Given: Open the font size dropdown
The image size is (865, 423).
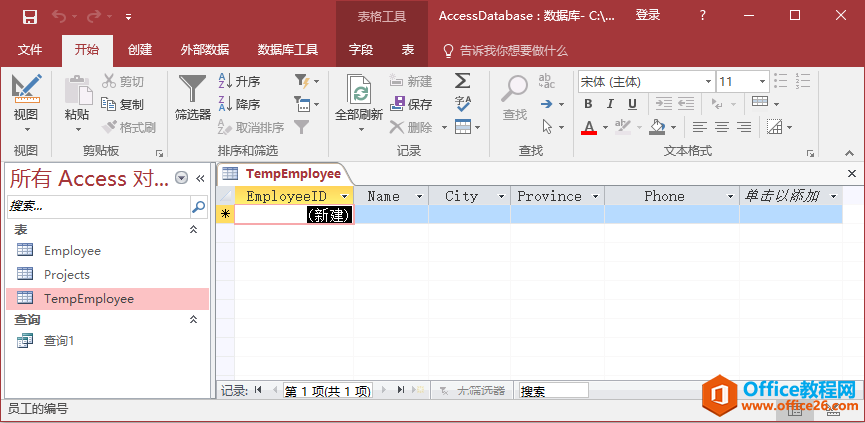Looking at the screenshot, I should tap(762, 82).
